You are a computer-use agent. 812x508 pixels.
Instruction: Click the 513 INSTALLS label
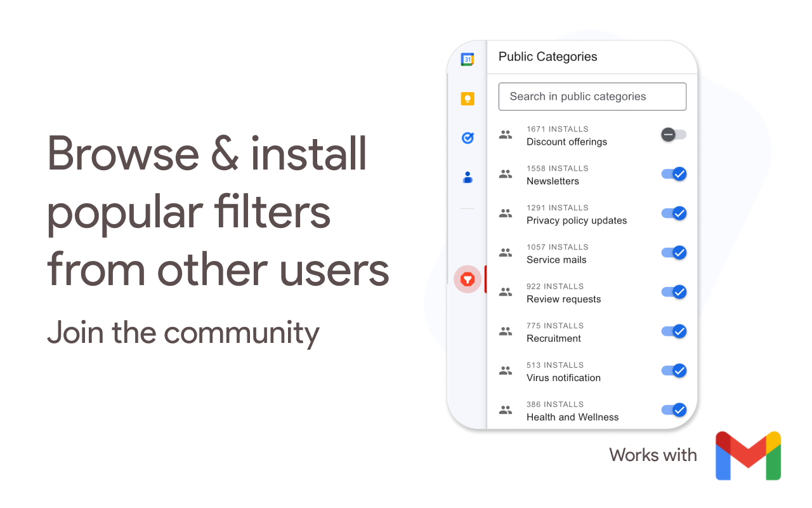tap(555, 365)
